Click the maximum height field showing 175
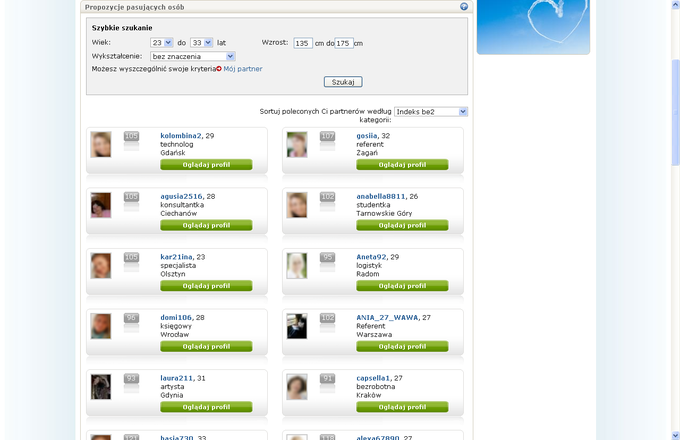 tap(344, 43)
